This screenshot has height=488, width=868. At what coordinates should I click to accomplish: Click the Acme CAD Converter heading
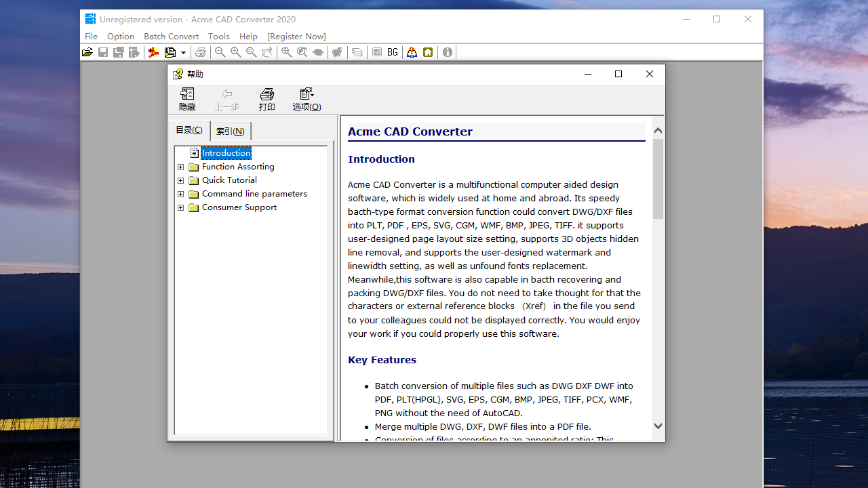click(410, 131)
